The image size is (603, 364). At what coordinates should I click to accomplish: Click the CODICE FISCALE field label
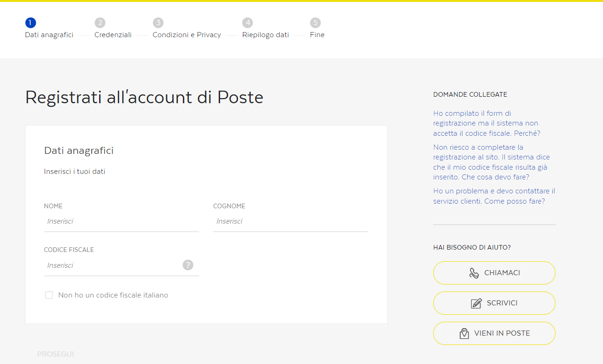(69, 250)
